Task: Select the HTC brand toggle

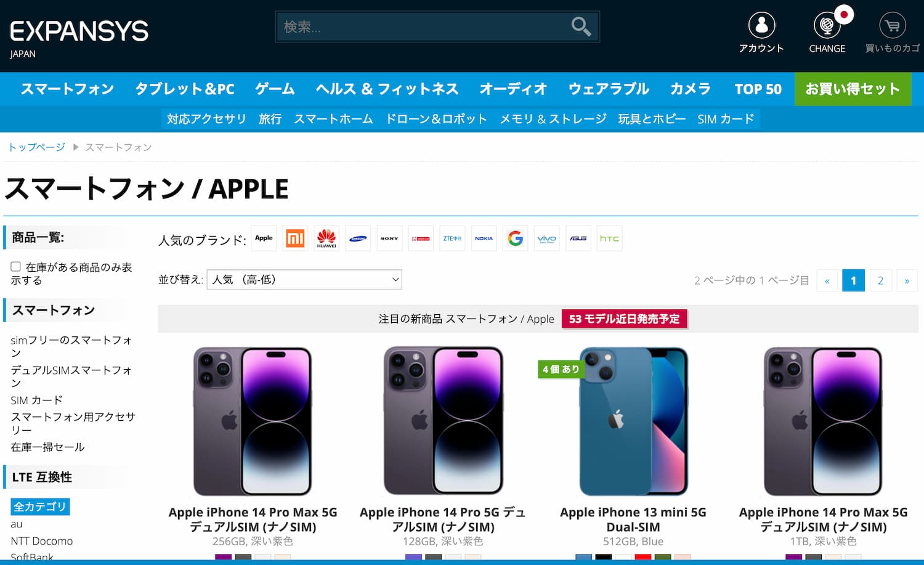Action: (609, 238)
